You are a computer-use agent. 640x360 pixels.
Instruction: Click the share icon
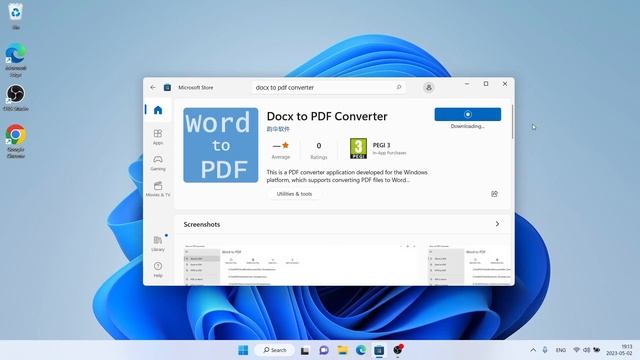[x=494, y=194]
